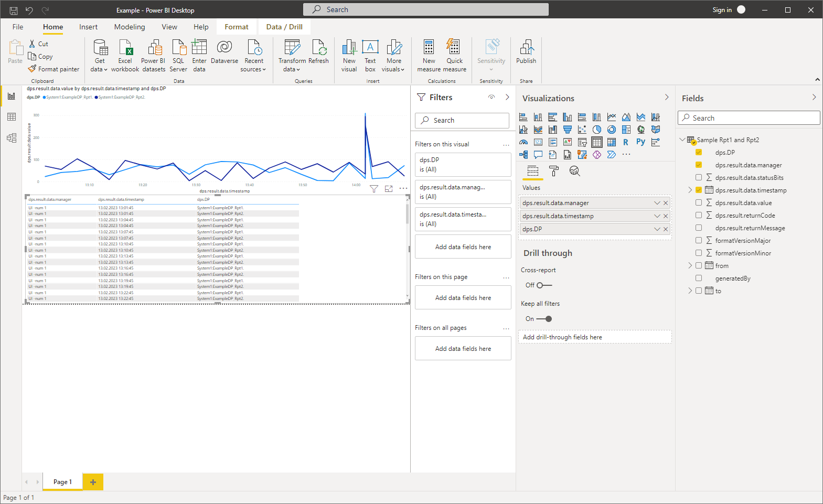This screenshot has height=504, width=823.
Task: Select the Decomposition tree visual
Action: click(x=523, y=155)
